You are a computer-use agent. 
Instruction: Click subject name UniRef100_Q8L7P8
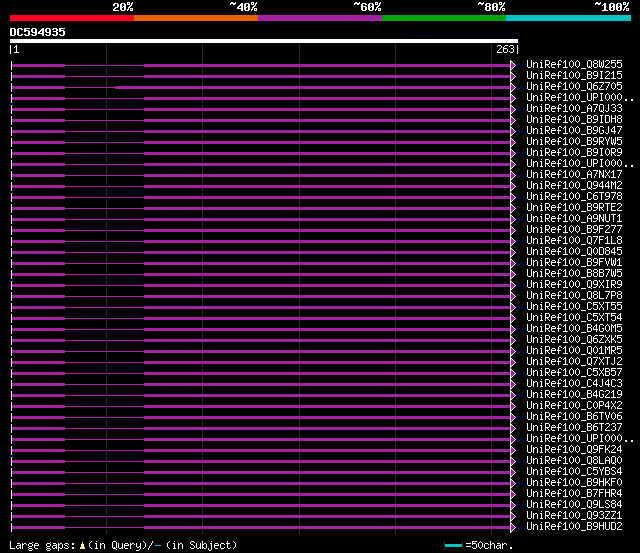tap(574, 296)
